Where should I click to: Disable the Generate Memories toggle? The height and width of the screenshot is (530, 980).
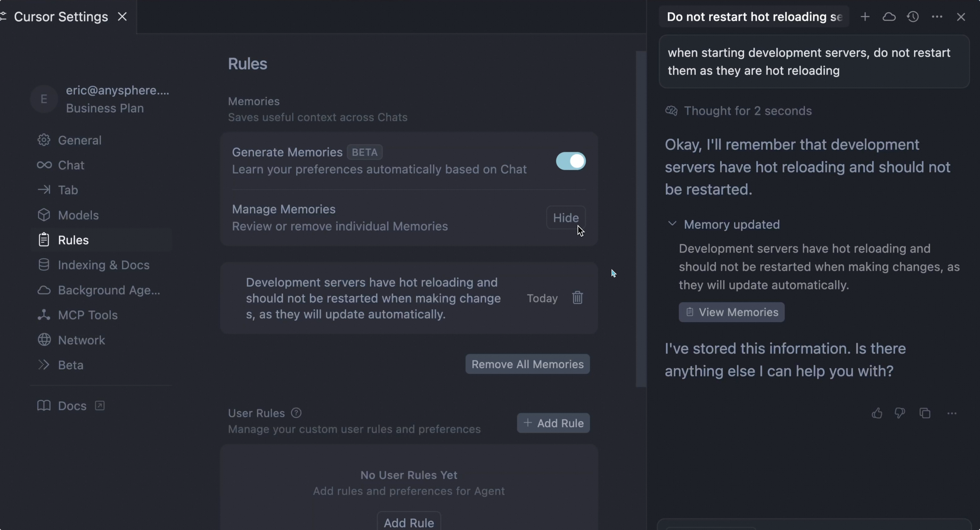click(570, 161)
